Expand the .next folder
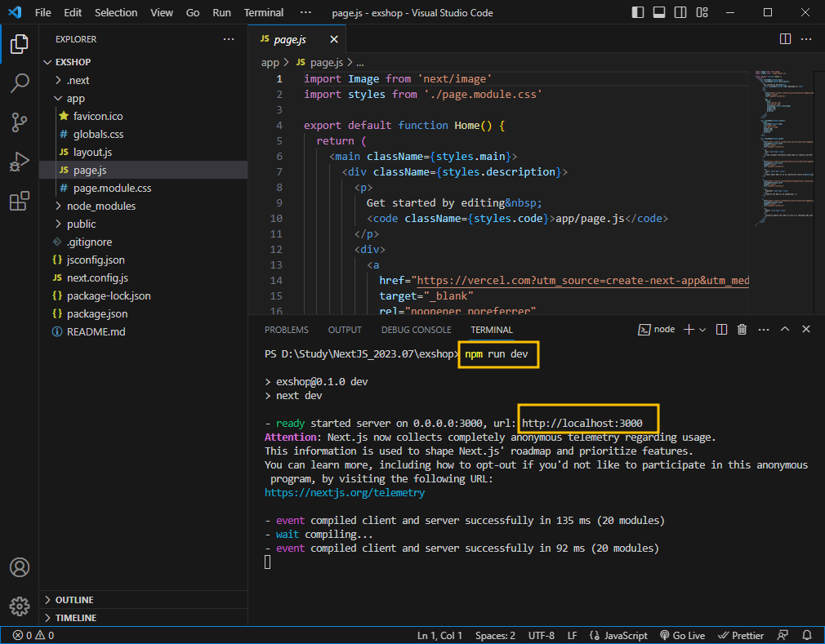Image resolution: width=825 pixels, height=644 pixels. click(x=143, y=80)
